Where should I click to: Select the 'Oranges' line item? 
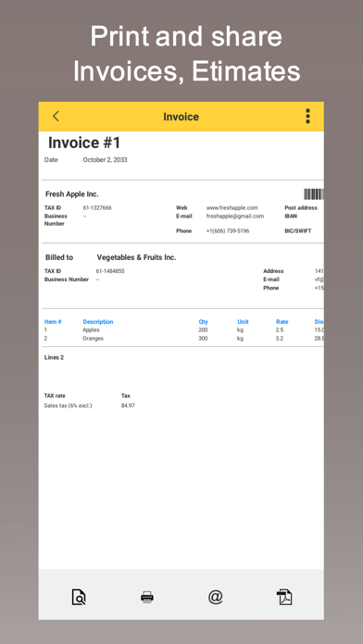93,339
